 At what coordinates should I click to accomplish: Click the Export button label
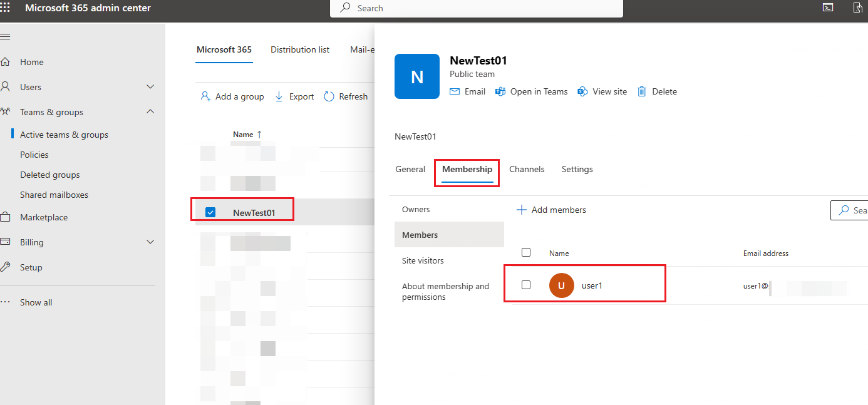pos(302,96)
